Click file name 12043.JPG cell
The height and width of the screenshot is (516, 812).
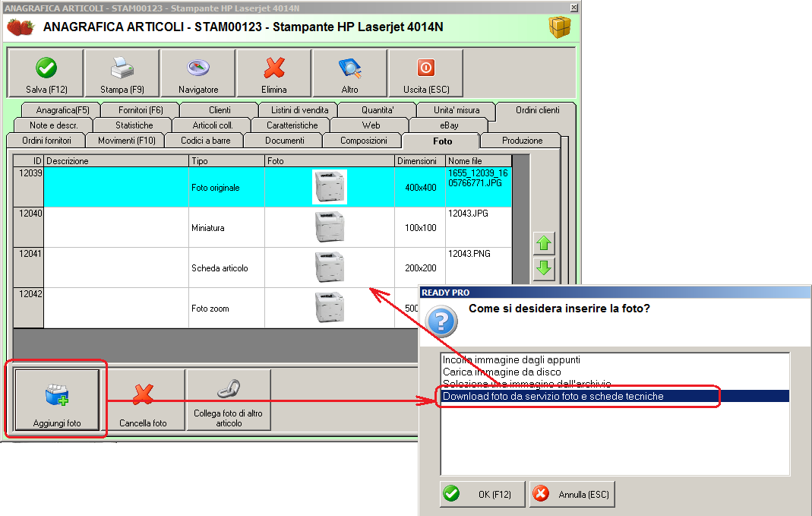(478, 227)
